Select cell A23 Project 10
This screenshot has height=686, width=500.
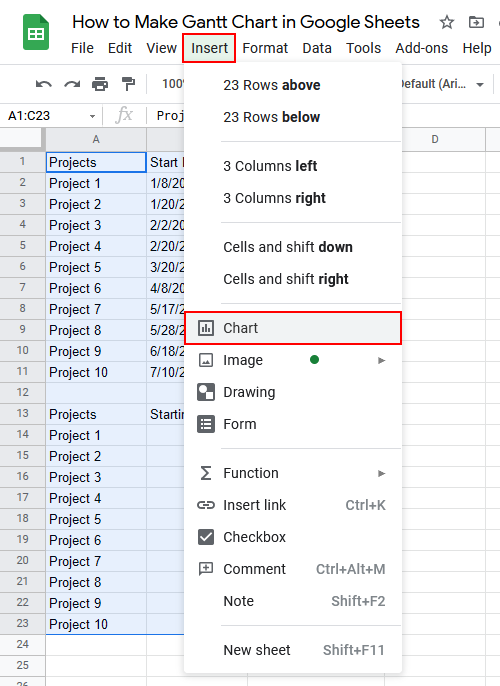tap(96, 624)
